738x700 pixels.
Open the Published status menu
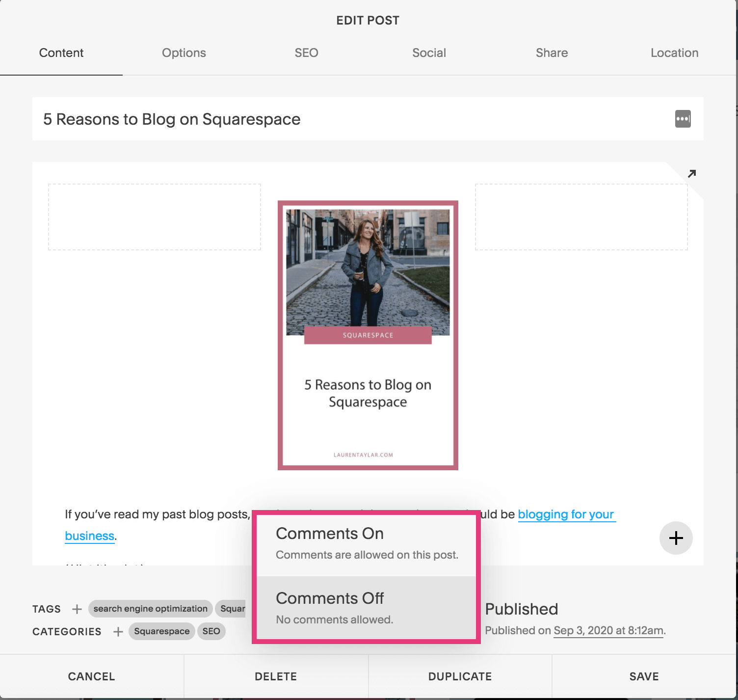(522, 609)
